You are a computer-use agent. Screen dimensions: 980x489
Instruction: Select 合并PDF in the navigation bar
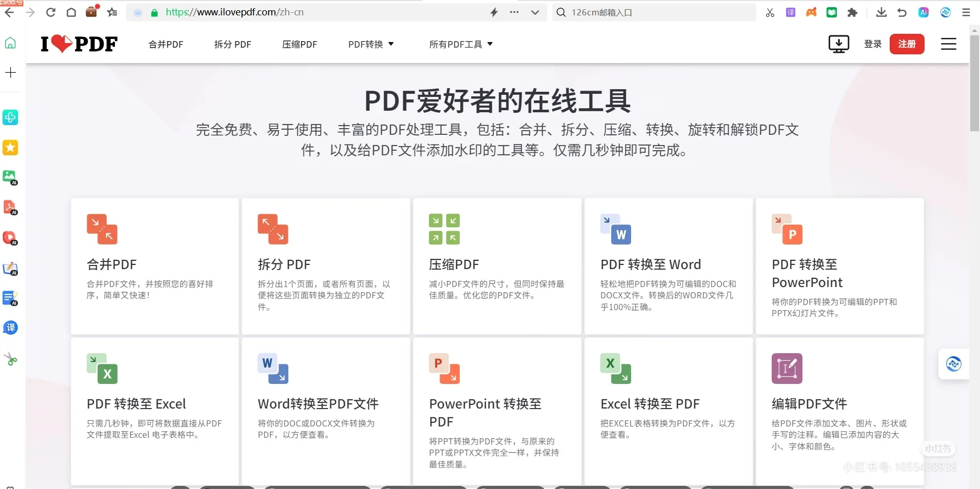coord(165,44)
